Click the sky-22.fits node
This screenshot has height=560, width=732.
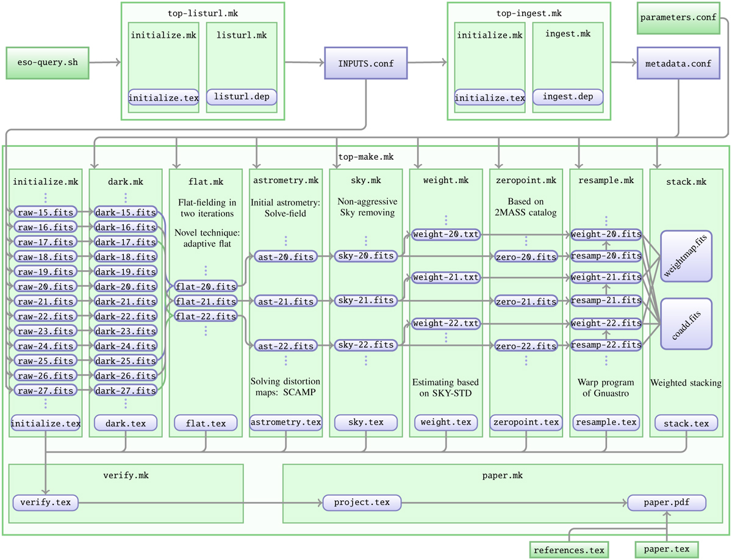366,345
